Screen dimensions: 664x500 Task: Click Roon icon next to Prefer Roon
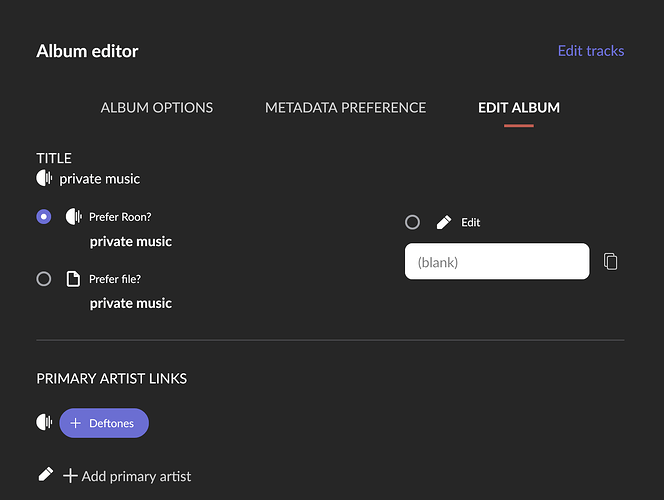coord(73,217)
